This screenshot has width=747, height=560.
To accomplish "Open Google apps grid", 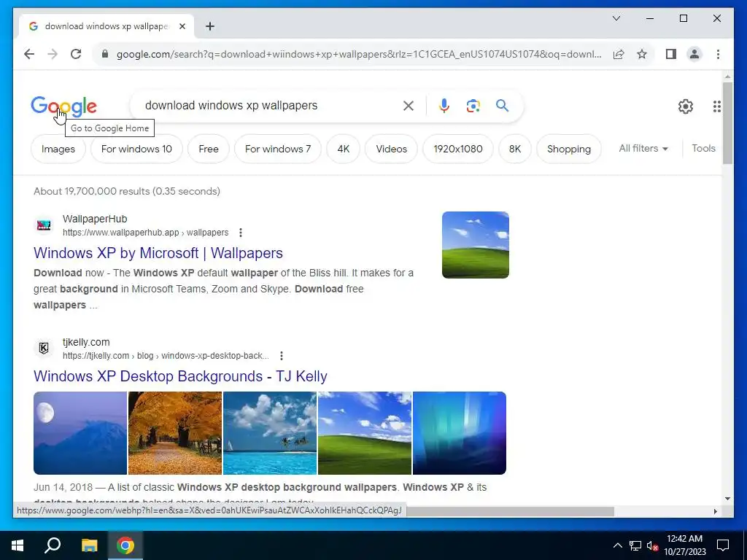I will click(716, 106).
